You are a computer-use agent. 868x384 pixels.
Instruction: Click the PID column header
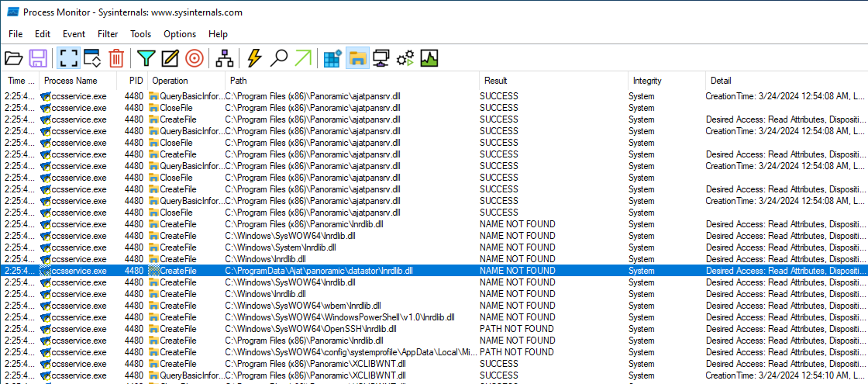click(133, 81)
